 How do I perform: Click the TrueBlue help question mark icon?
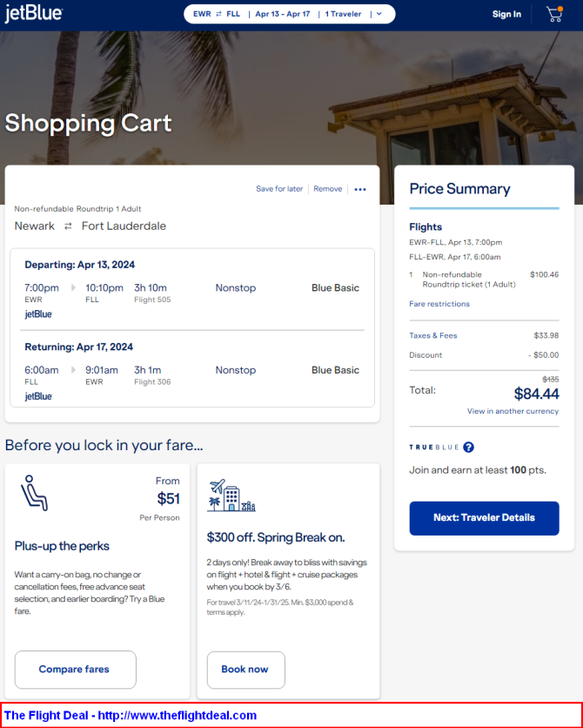coord(468,447)
